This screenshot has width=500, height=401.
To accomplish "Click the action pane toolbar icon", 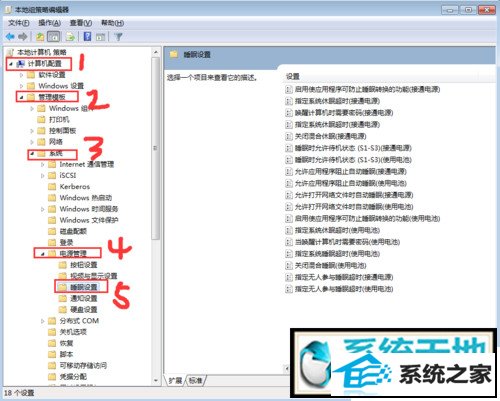I will coord(100,37).
